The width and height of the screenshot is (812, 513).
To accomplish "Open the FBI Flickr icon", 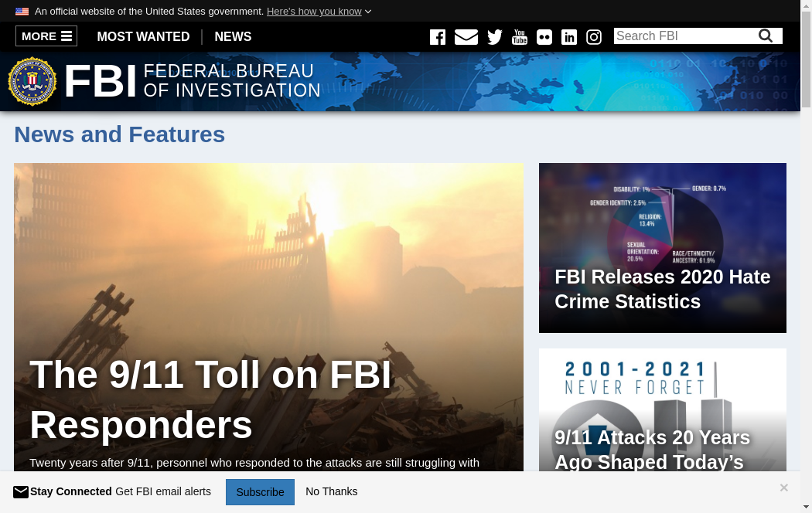I will 544,37.
